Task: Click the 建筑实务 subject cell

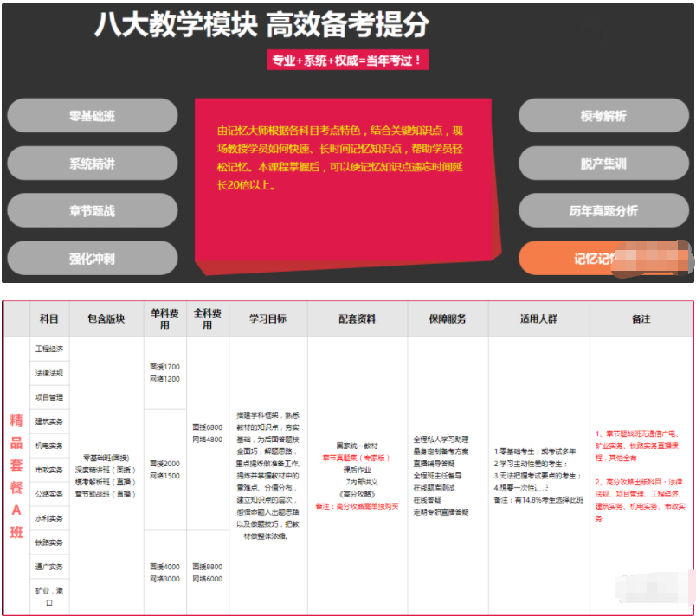Action: tap(49, 422)
